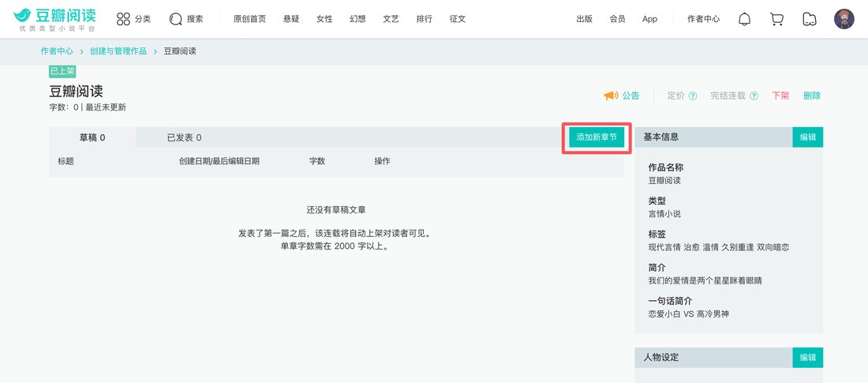868x383 pixels.
Task: Click the 公告 megaphone icon
Action: pos(611,96)
